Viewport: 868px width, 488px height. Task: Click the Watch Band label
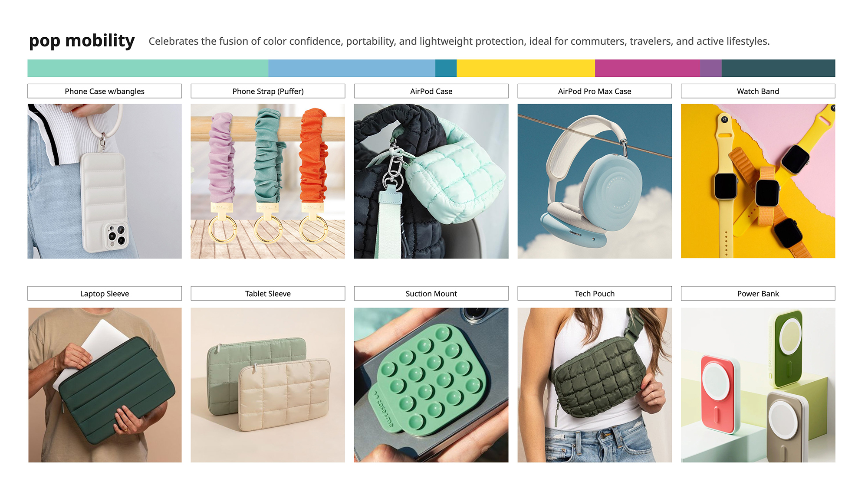pos(758,91)
